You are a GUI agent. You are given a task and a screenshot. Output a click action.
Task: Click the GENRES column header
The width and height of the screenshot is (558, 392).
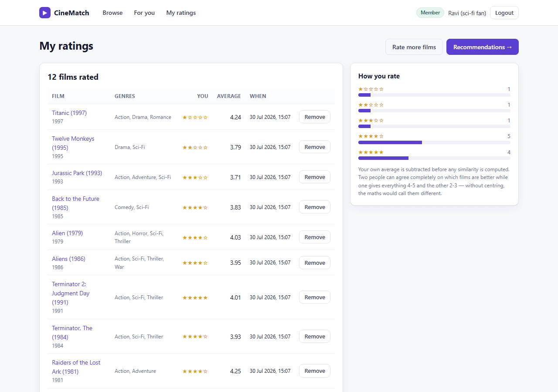coord(125,96)
